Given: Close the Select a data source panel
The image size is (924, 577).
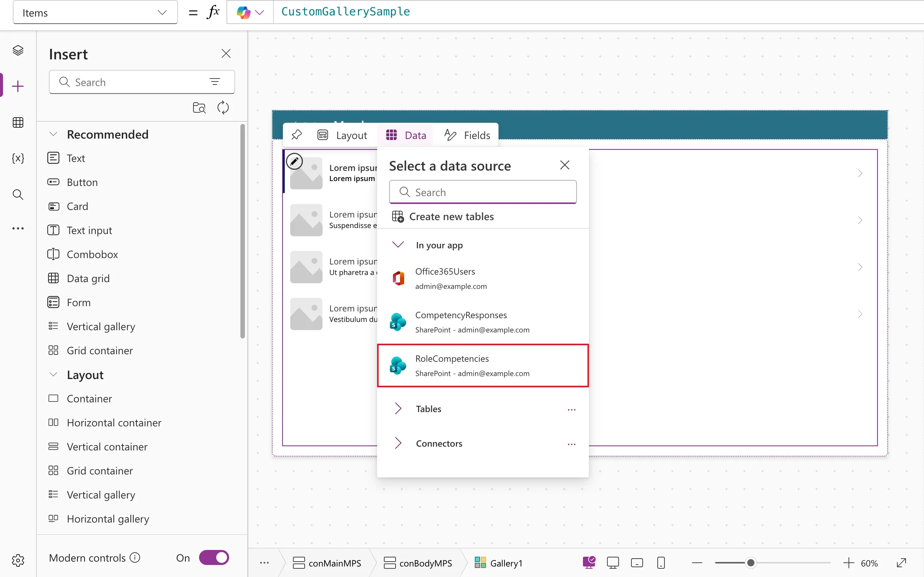Looking at the screenshot, I should coord(565,165).
